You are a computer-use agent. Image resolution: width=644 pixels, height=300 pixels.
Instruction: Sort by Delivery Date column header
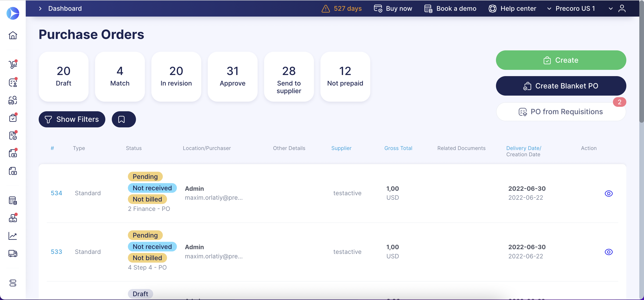click(x=523, y=148)
